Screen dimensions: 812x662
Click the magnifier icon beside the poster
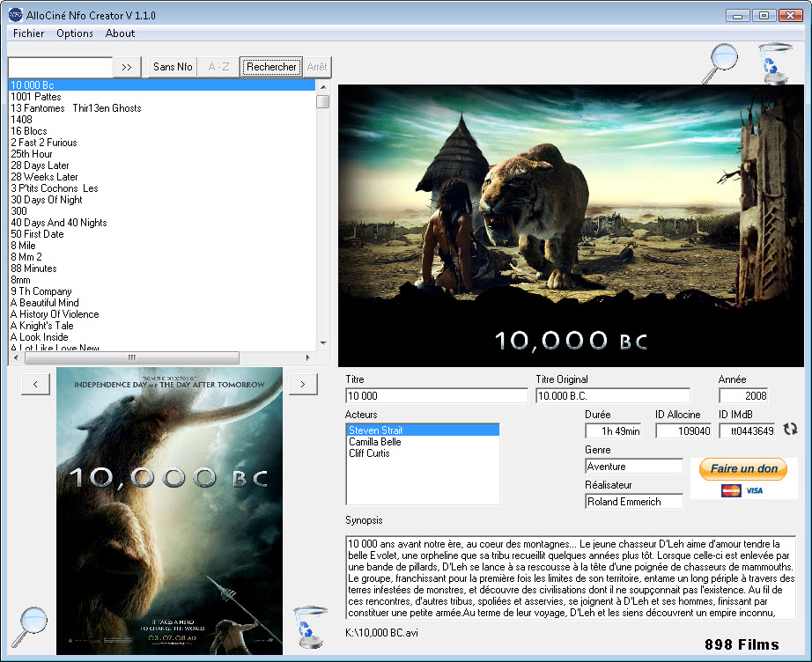(30, 626)
